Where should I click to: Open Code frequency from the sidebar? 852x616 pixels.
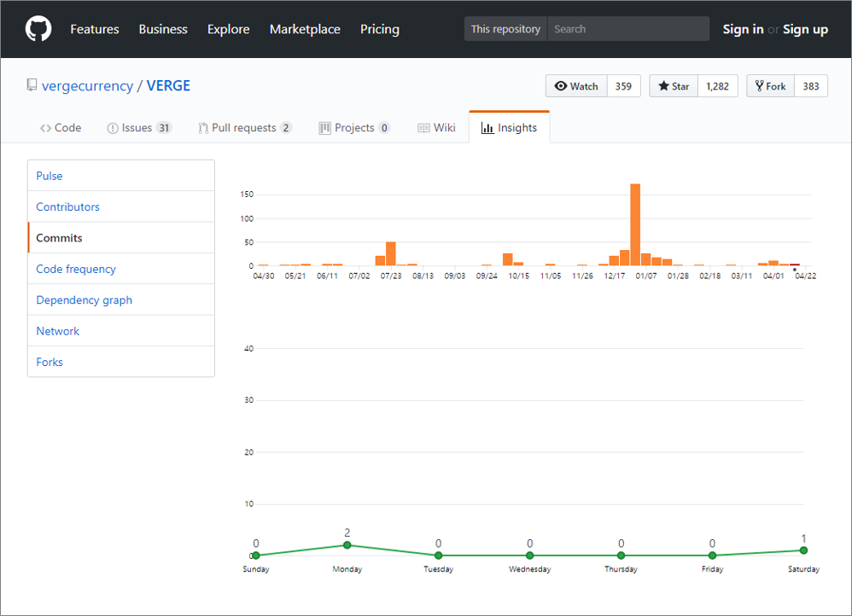click(x=76, y=269)
